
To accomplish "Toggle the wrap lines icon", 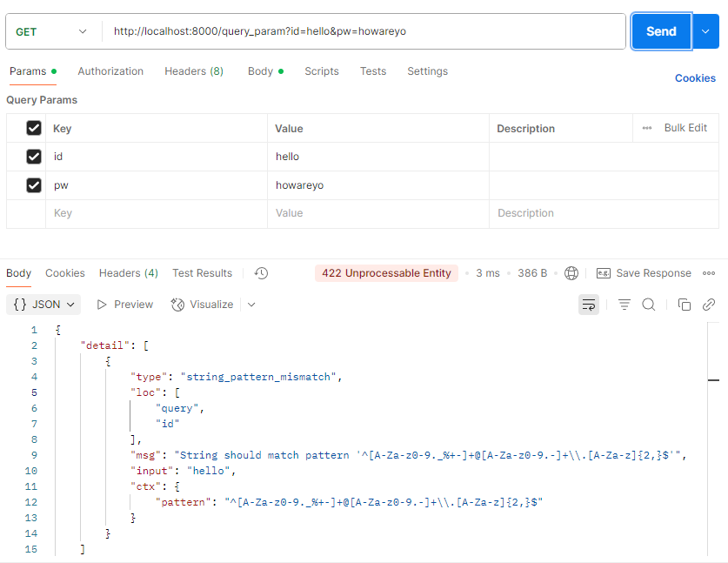I will (588, 305).
